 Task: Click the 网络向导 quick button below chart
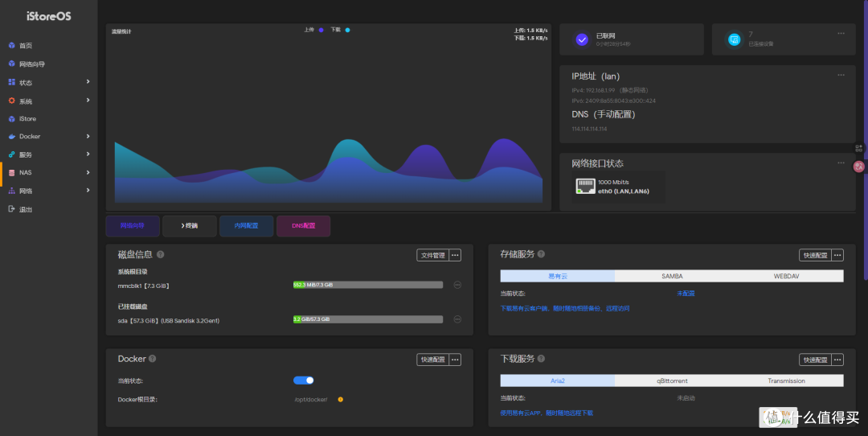(133, 226)
